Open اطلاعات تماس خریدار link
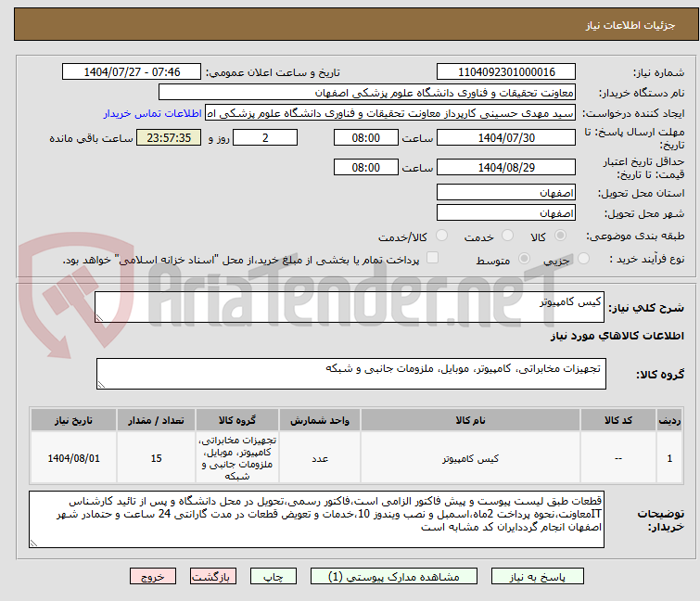Viewport: 700px width, 601px height. (153, 113)
